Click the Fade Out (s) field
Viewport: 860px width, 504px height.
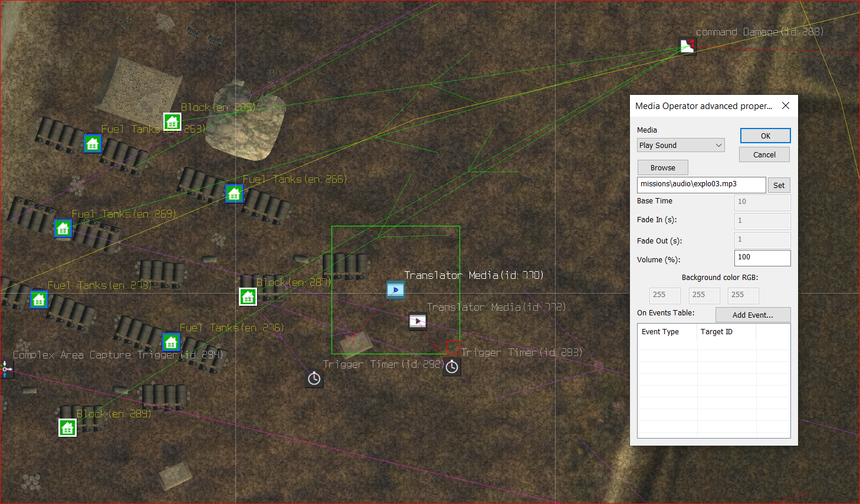762,240
